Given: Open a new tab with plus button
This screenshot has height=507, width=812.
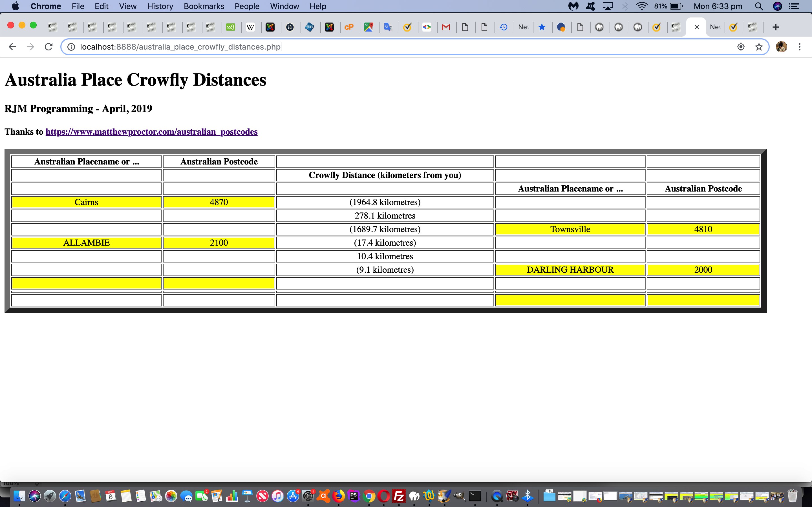Looking at the screenshot, I should pyautogui.click(x=776, y=27).
